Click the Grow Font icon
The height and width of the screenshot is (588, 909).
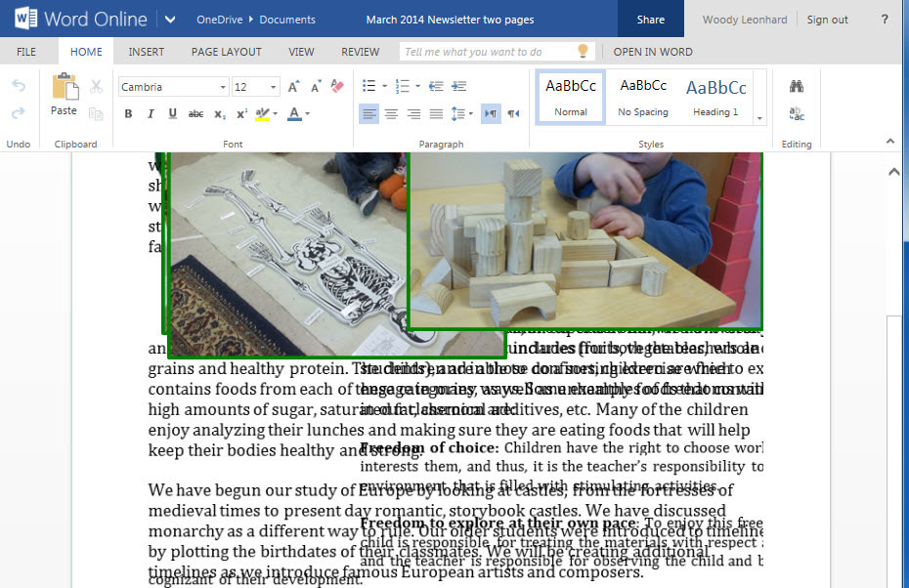click(293, 87)
